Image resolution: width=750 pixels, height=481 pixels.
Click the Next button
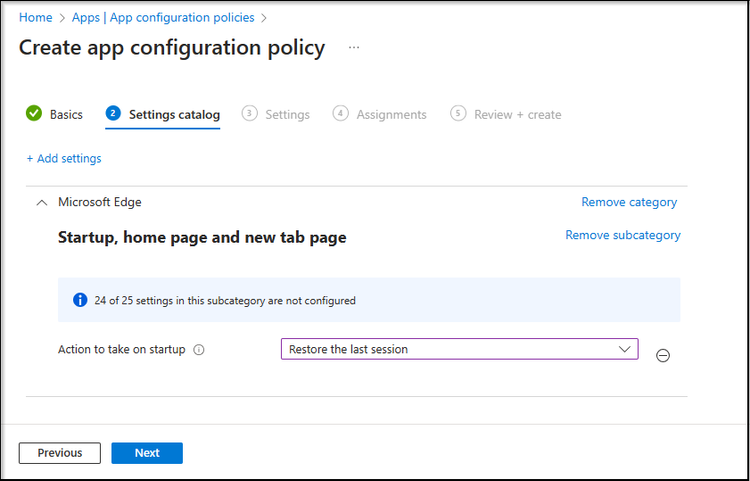147,453
